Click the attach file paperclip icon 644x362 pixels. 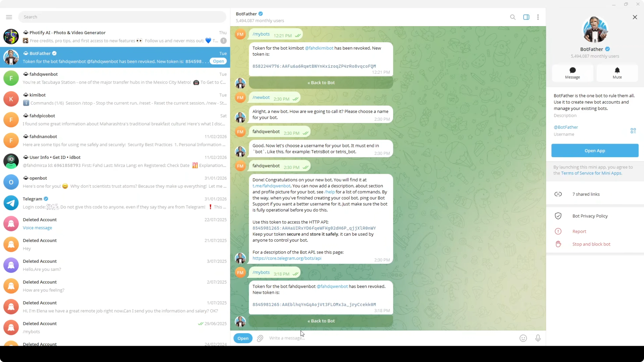260,338
